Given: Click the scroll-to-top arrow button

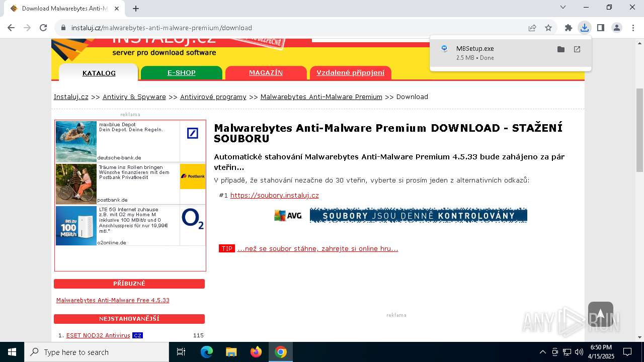Looking at the screenshot, I should tap(600, 314).
